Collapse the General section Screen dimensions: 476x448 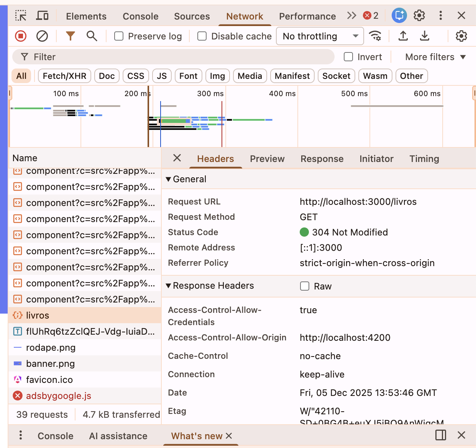tap(168, 179)
